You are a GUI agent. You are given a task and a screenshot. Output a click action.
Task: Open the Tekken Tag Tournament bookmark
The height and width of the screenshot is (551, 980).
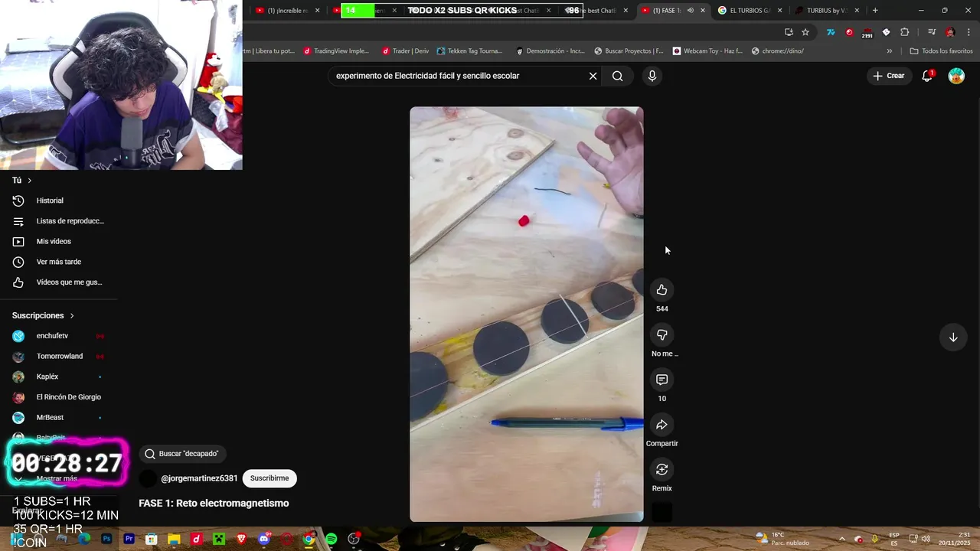470,51
